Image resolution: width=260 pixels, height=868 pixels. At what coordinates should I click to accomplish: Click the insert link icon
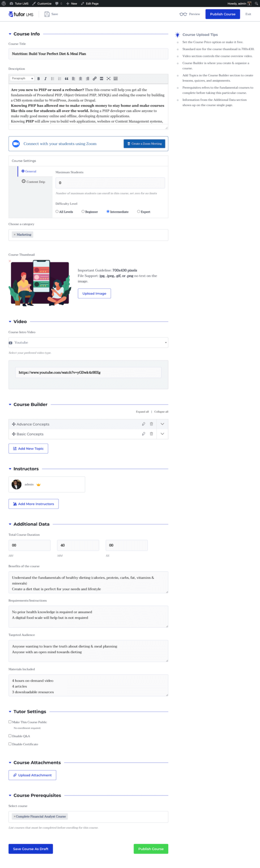[94, 79]
